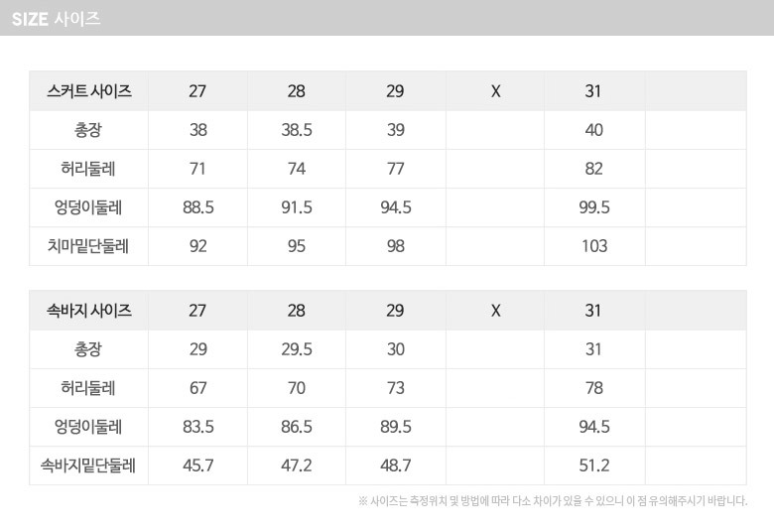Click the X column in the skirt header

[x=495, y=91]
